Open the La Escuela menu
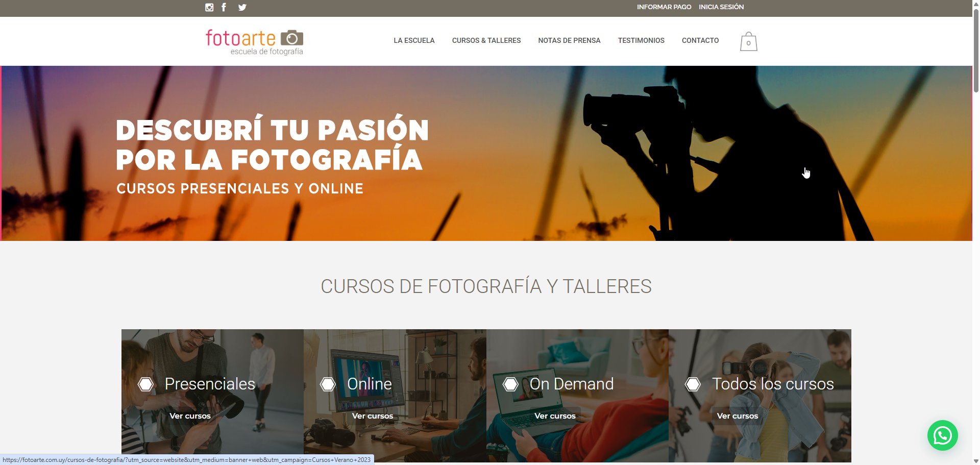The width and height of the screenshot is (980, 465). tap(414, 40)
